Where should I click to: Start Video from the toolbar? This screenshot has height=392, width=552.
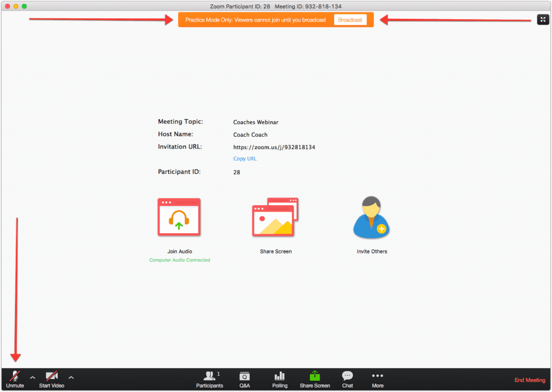(x=51, y=379)
